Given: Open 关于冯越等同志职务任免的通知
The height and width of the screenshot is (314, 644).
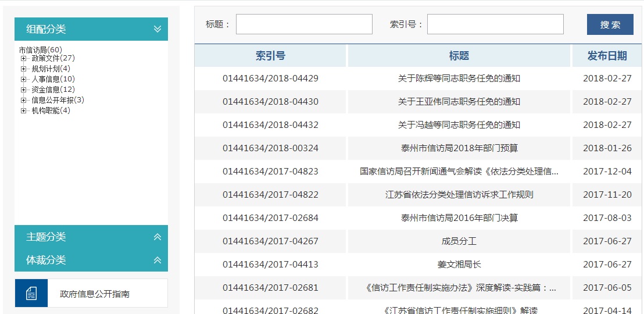Looking at the screenshot, I should (x=459, y=125).
